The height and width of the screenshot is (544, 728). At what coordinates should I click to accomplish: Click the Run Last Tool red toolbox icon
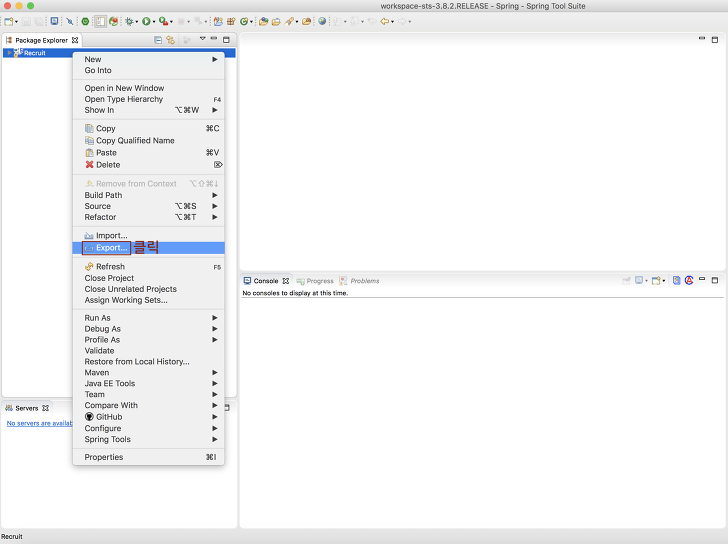163,21
